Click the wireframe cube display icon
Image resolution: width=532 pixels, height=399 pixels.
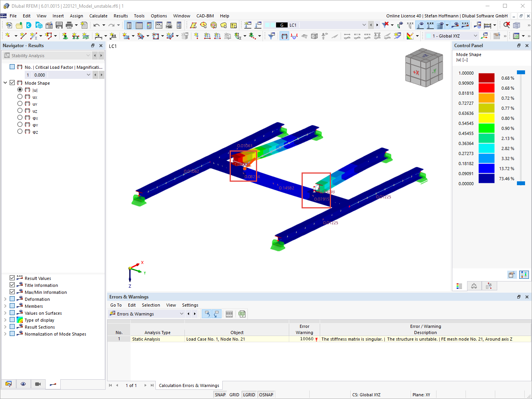click(517, 25)
